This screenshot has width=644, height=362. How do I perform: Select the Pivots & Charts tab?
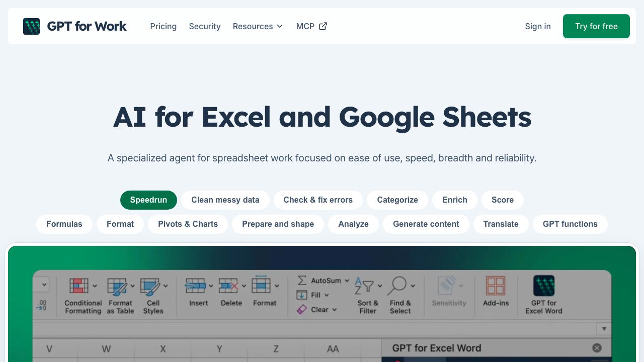(188, 224)
